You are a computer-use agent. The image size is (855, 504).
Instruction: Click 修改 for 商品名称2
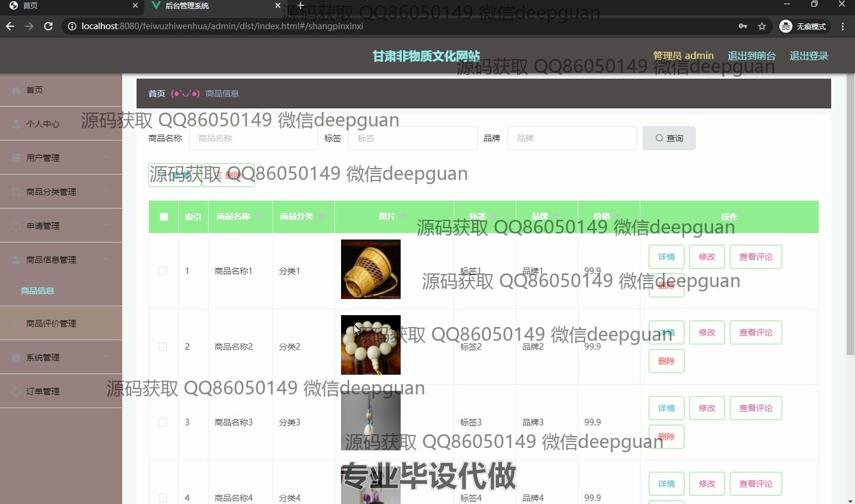coord(707,332)
